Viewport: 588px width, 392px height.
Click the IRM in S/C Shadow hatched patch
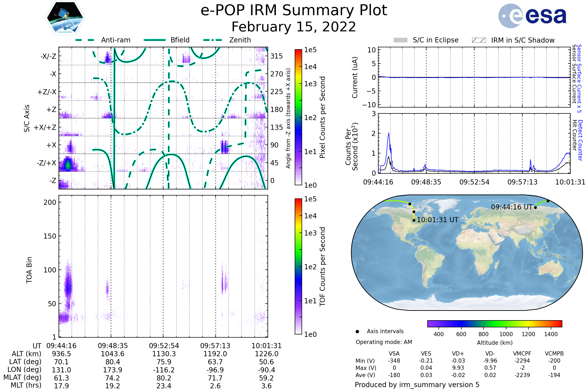tap(479, 40)
